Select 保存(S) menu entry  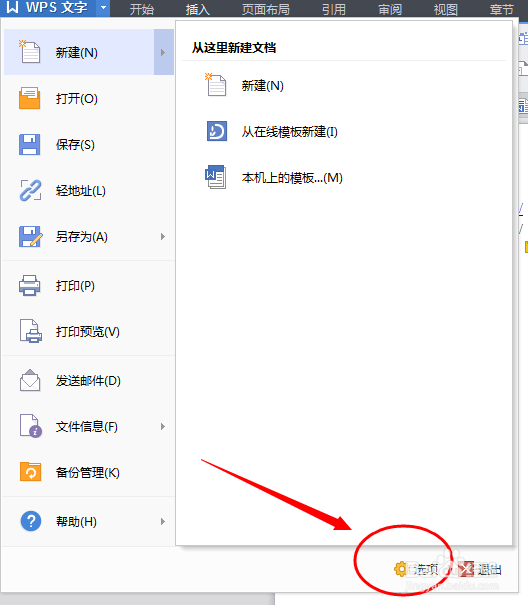click(x=89, y=145)
